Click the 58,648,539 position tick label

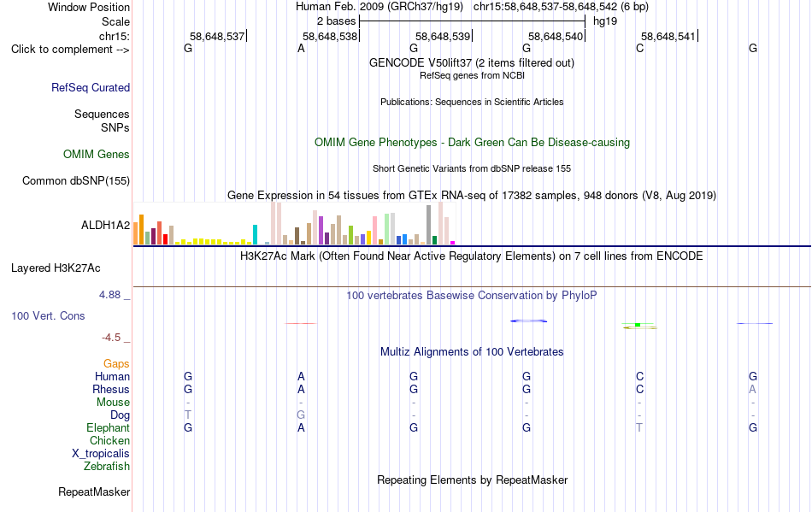pyautogui.click(x=443, y=36)
